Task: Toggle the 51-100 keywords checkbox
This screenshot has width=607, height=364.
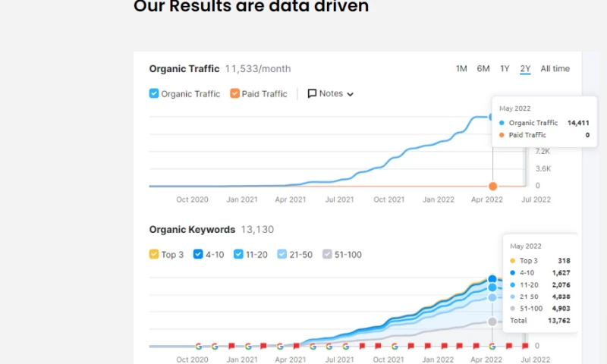Action: pos(327,255)
